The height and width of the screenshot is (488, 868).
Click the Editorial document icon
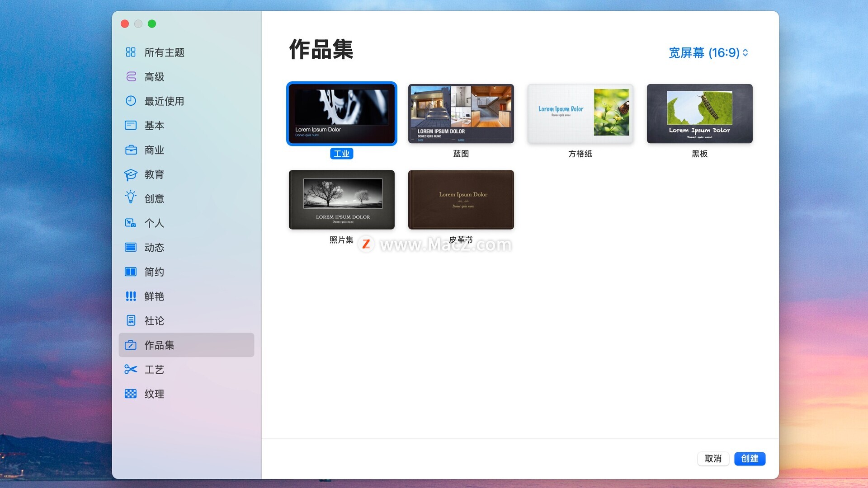[131, 321]
